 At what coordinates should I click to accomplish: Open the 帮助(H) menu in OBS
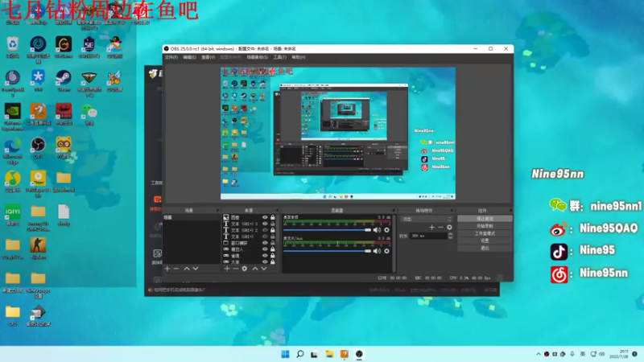(299, 57)
